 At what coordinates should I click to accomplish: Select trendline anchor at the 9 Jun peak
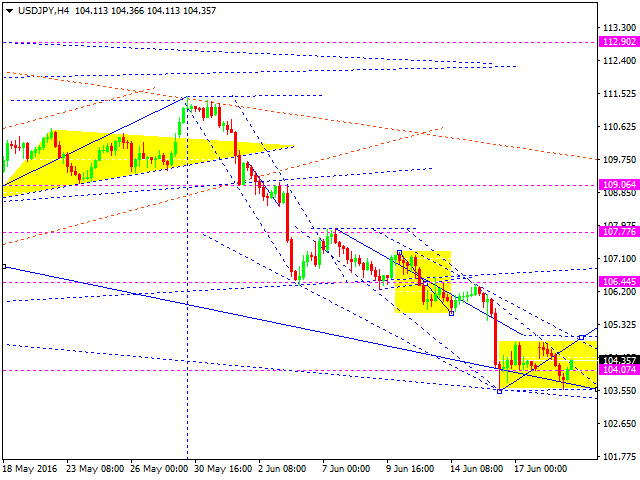(x=399, y=253)
